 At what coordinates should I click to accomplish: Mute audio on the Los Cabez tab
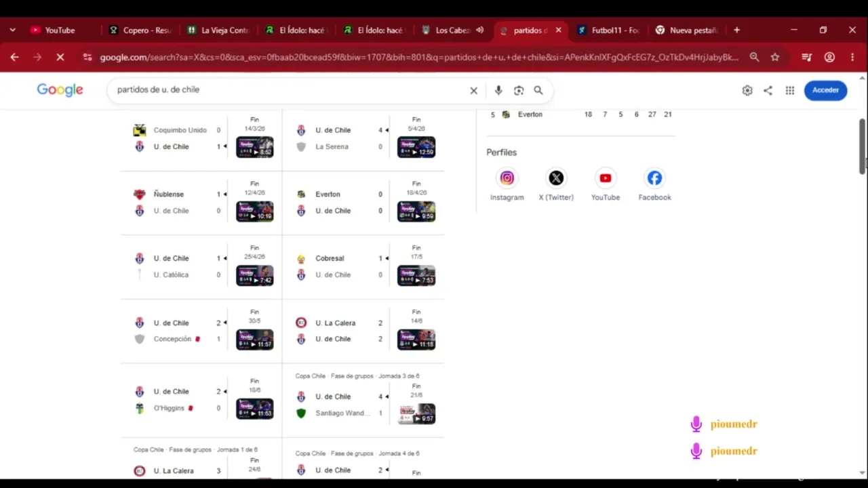click(479, 30)
